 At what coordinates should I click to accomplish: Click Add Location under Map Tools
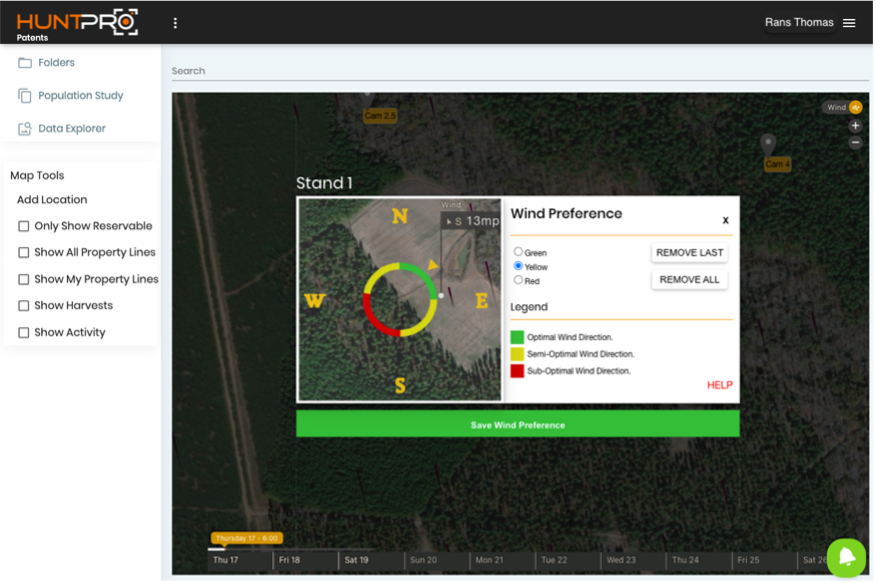52,199
